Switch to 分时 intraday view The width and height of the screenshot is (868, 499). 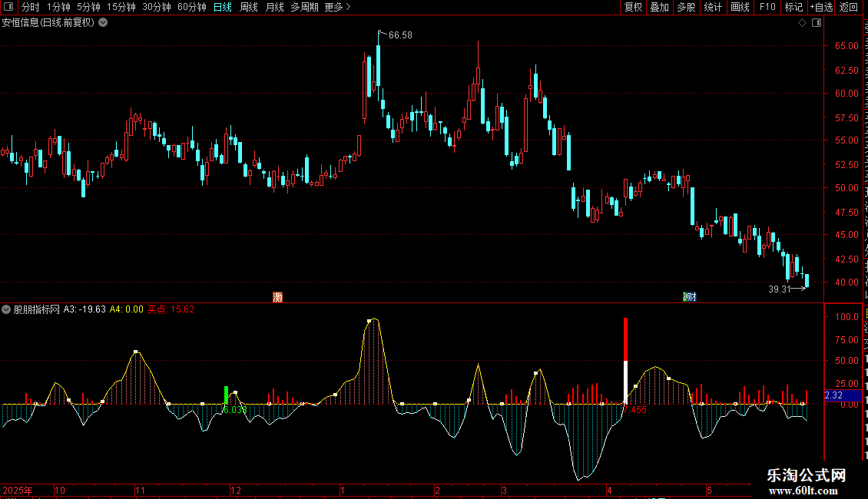pyautogui.click(x=31, y=7)
